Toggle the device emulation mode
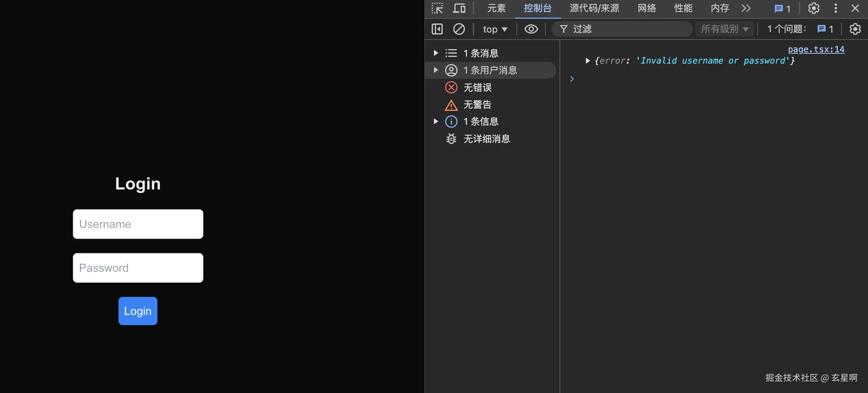 459,8
